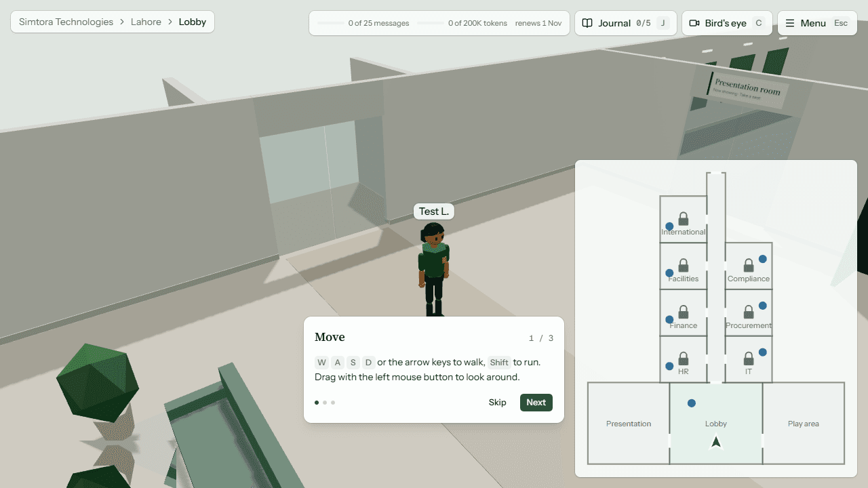Click the player arrow marker on the minimap
This screenshot has height=488, width=868.
click(716, 443)
